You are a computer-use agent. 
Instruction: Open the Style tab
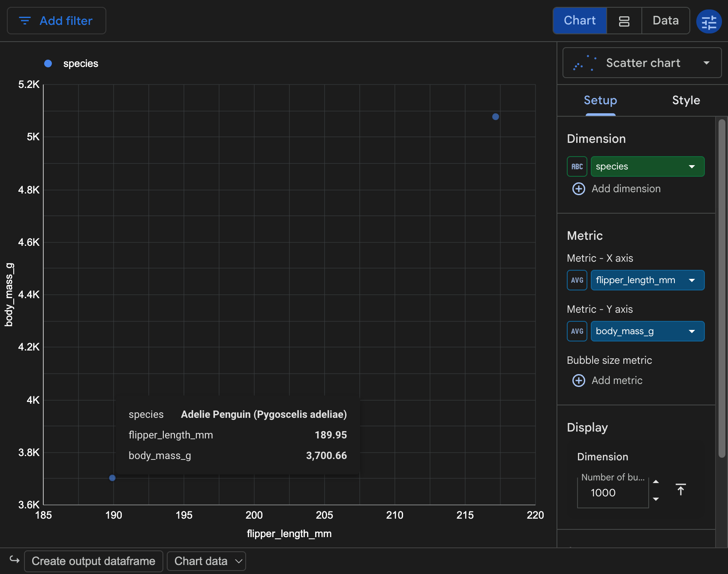(x=686, y=100)
